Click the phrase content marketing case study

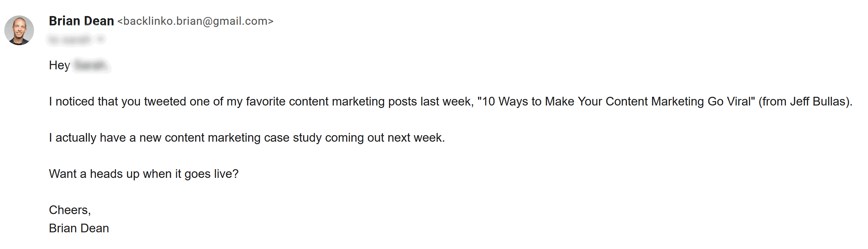243,138
